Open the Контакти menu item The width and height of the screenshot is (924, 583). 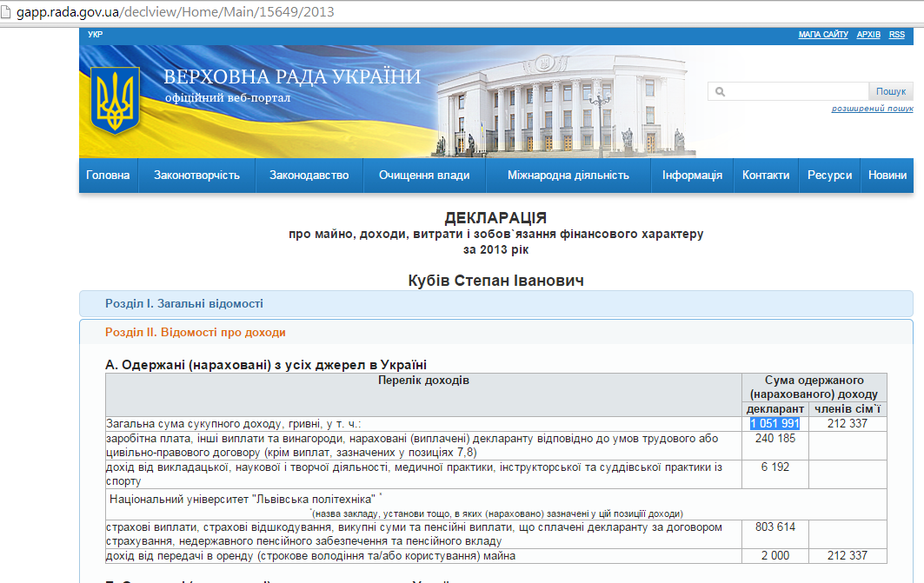click(x=766, y=175)
